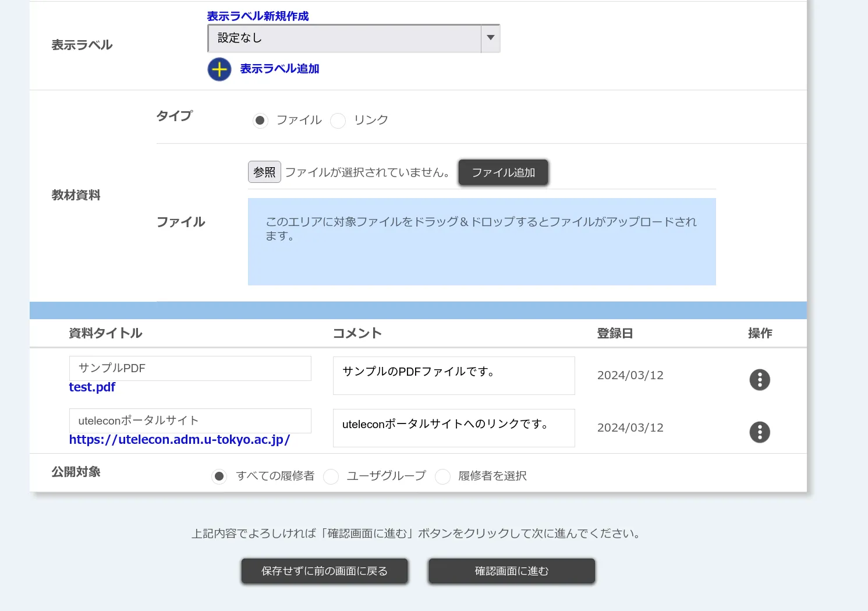Click 保存せずに前の画面に戻る button
Screen dimensions: 868x611
tap(324, 571)
